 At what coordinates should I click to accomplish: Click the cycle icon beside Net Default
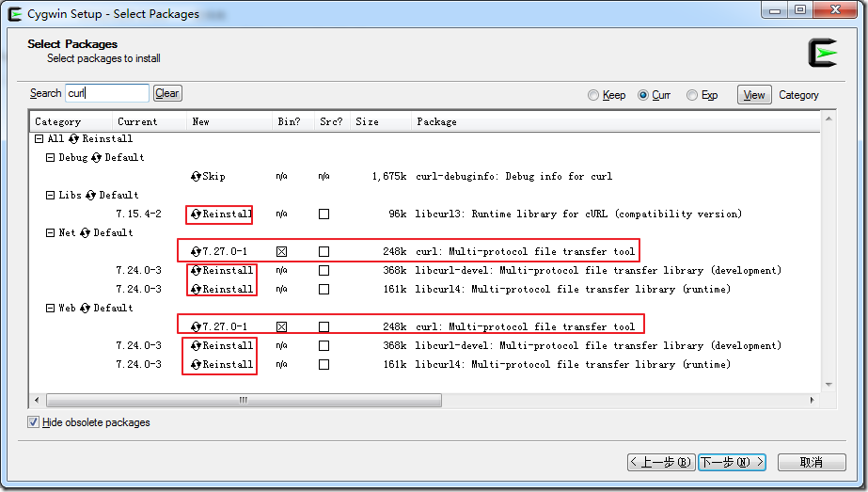[85, 232]
